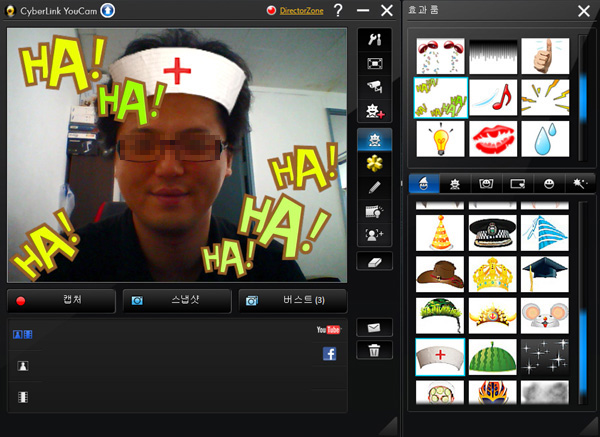Screen dimensions: 600x437
Task: Close the 효과 룸 effects panel
Action: pyautogui.click(x=584, y=11)
